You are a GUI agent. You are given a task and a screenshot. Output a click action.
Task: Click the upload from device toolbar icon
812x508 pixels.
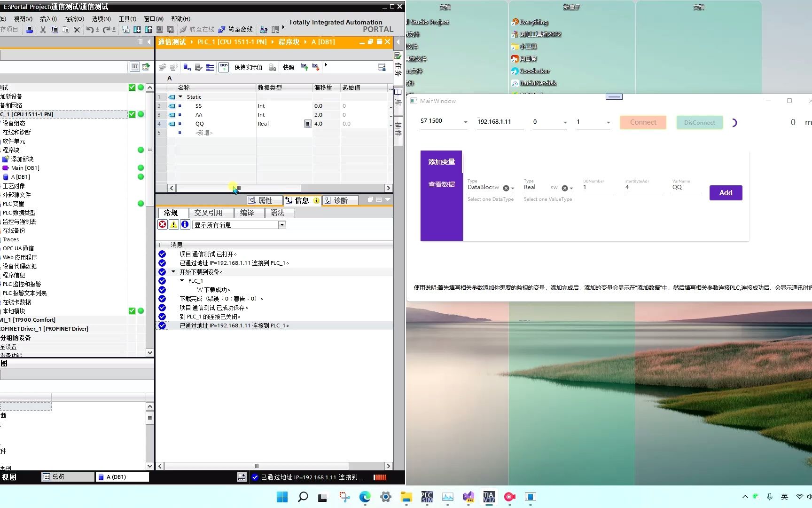pos(148,29)
